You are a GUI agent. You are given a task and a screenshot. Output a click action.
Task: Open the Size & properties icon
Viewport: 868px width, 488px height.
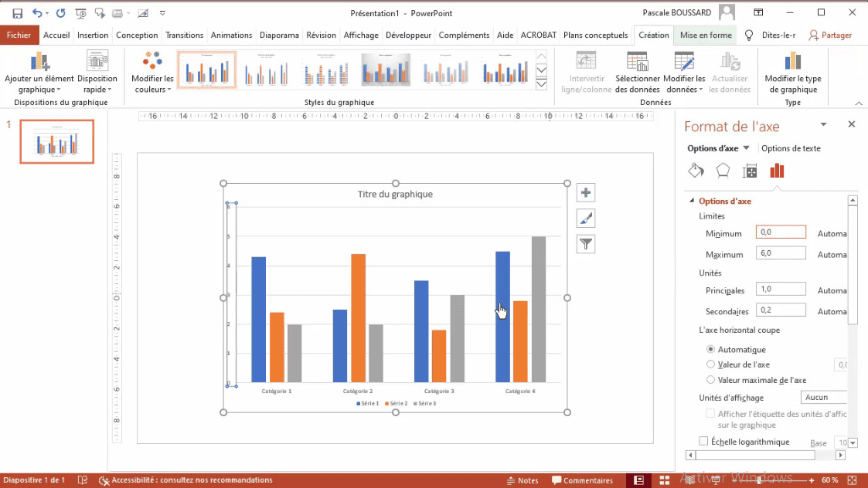pos(749,170)
